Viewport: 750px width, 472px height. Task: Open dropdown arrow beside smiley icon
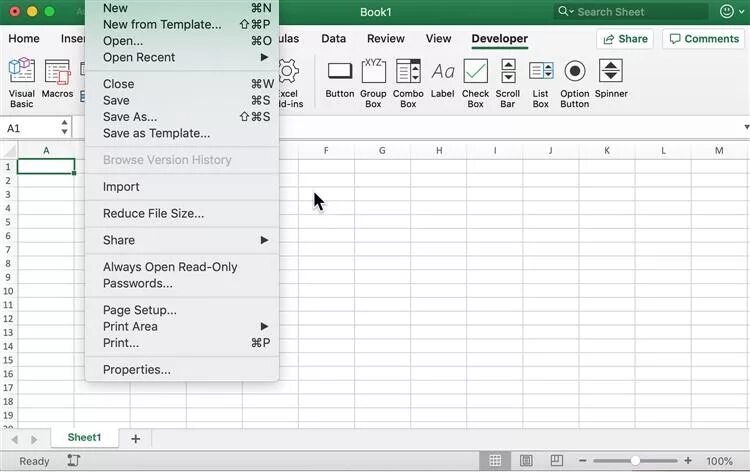pos(741,12)
